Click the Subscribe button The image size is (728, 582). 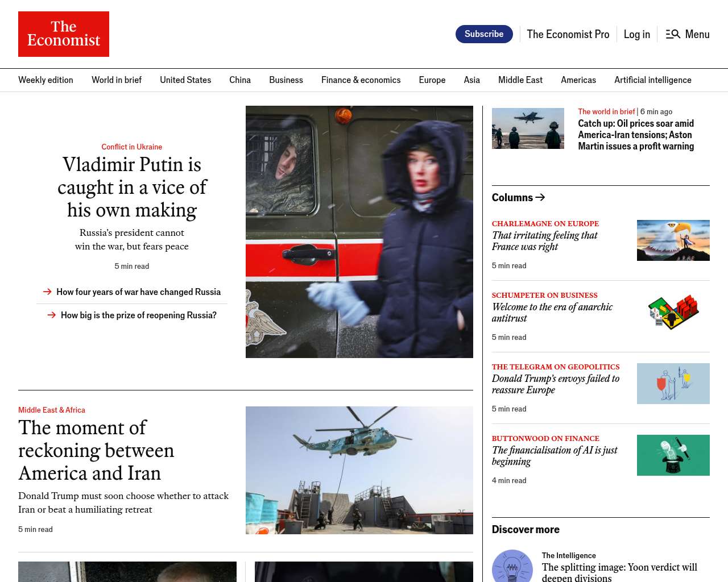pos(484,34)
